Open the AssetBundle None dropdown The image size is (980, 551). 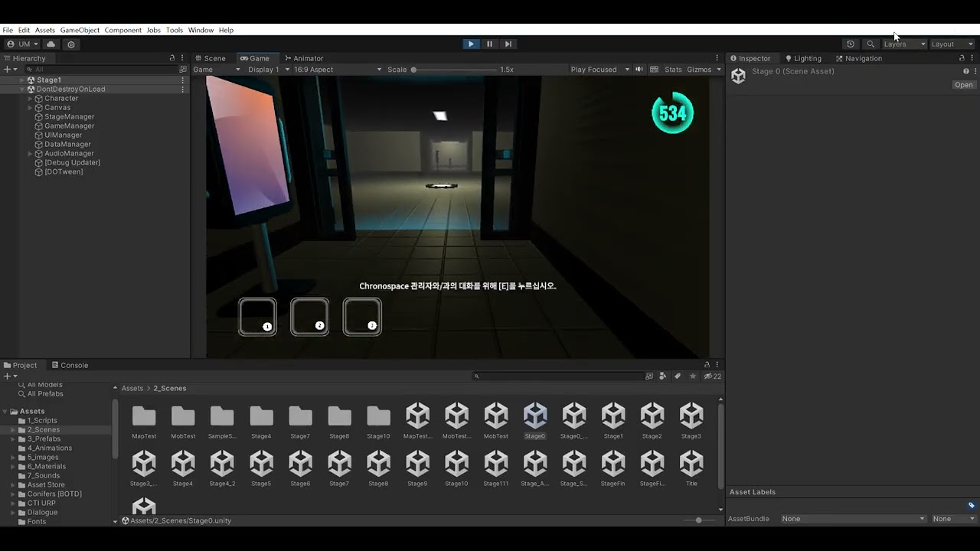[853, 519]
